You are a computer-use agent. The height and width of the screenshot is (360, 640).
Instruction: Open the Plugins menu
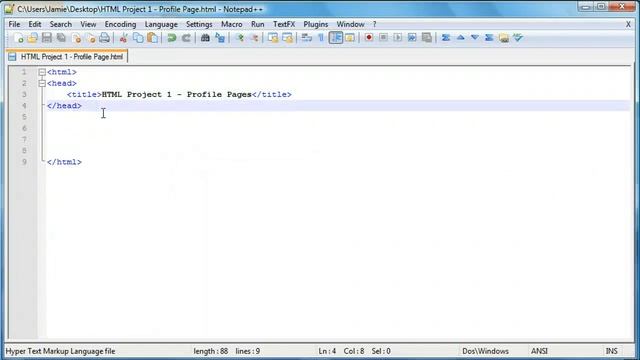click(x=316, y=24)
